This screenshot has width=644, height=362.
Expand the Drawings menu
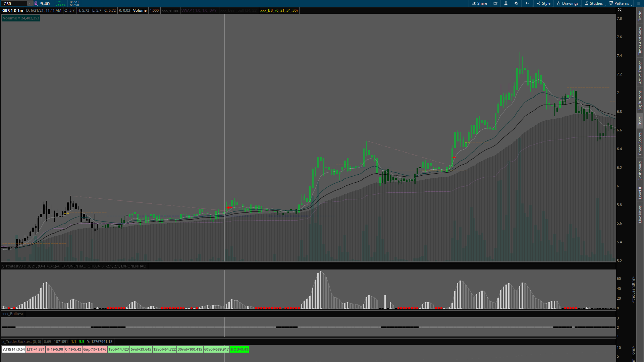[568, 3]
